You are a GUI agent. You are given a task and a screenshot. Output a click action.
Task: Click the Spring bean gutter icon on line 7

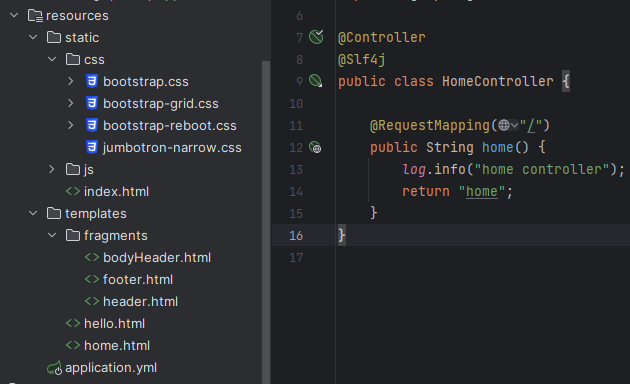[316, 37]
